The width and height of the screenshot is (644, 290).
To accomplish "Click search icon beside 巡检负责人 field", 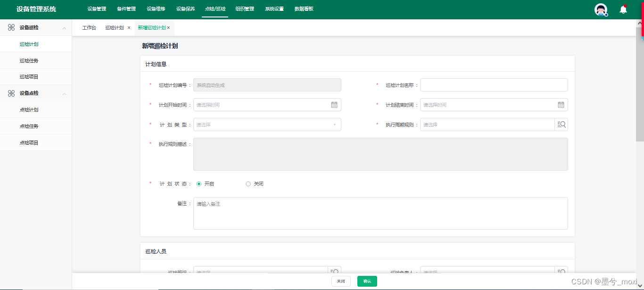I will (x=561, y=270).
